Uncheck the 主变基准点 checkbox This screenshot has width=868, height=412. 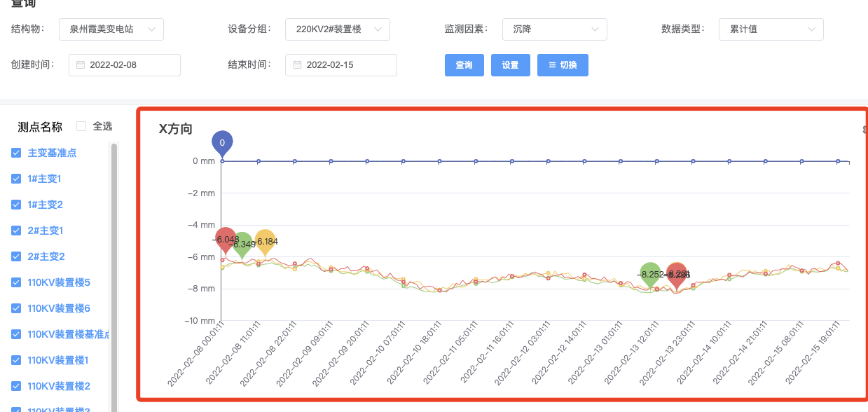pyautogui.click(x=16, y=153)
